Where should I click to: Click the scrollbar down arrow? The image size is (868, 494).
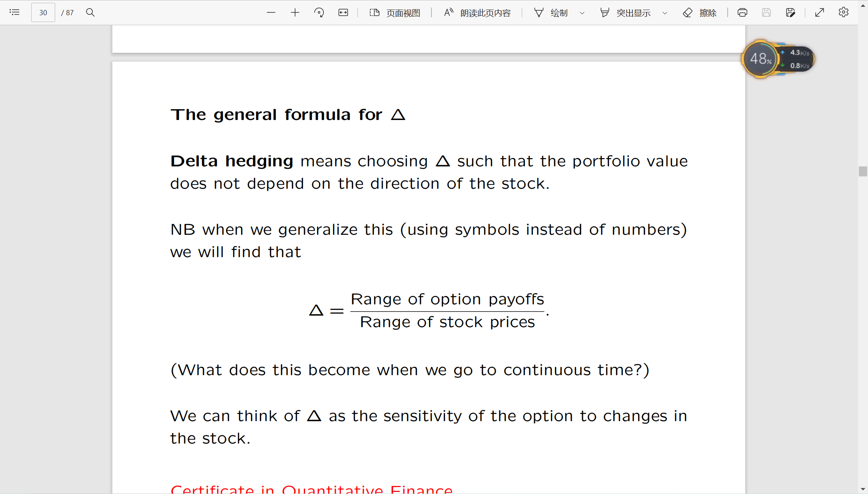pos(863,489)
